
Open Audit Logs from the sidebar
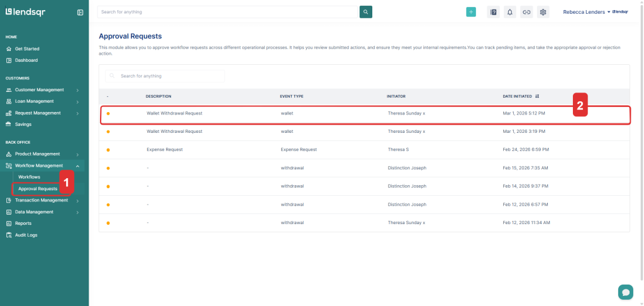(x=26, y=235)
